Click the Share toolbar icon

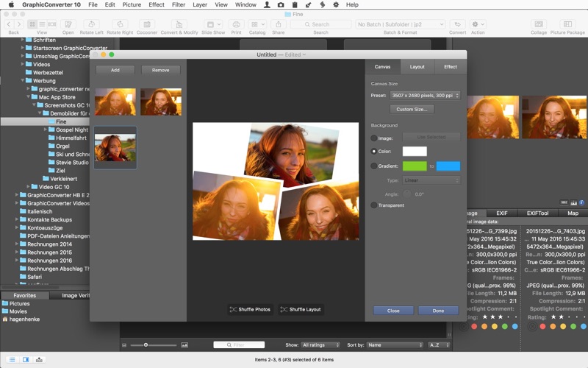tap(279, 25)
